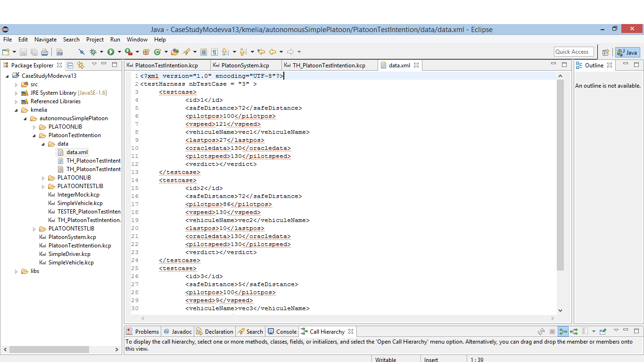
Task: Select the Java perspective button
Action: [x=627, y=52]
